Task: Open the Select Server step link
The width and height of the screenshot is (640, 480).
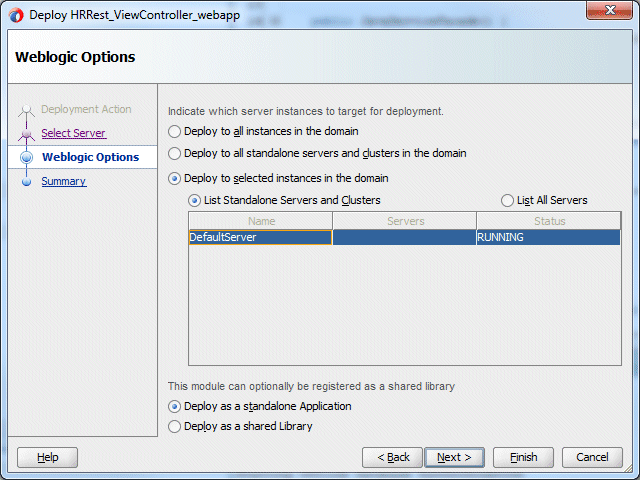Action: click(73, 133)
